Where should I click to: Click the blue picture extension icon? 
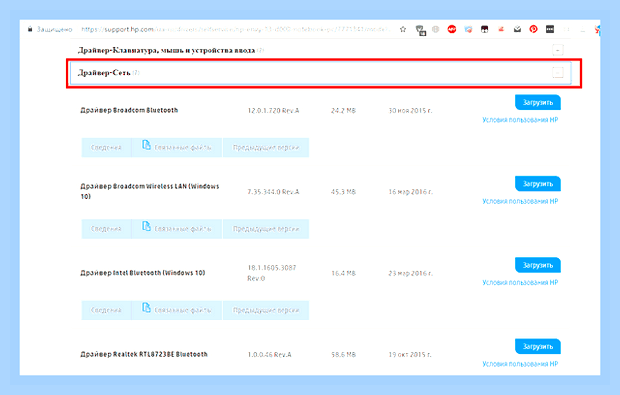coord(468,29)
